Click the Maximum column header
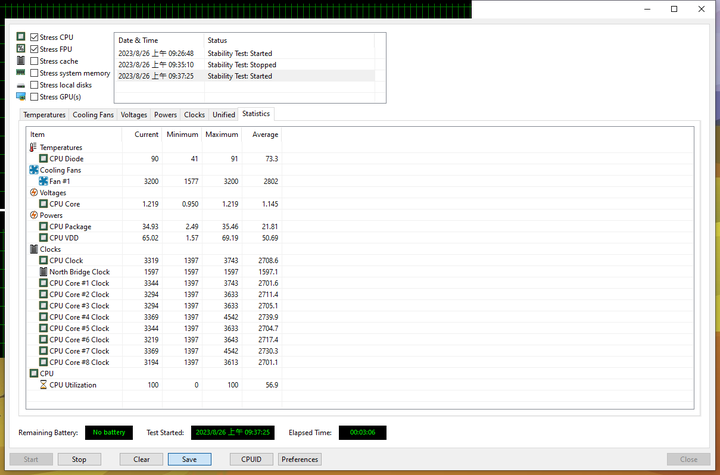 point(222,134)
